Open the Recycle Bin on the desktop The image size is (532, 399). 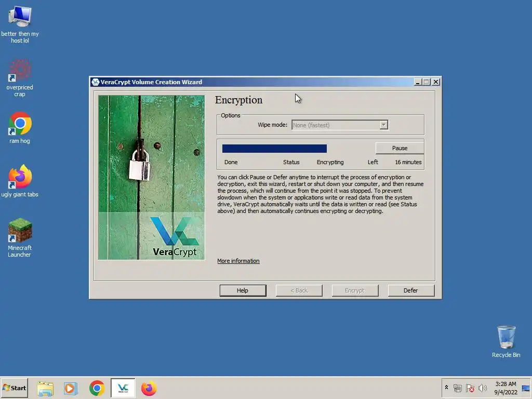point(506,342)
